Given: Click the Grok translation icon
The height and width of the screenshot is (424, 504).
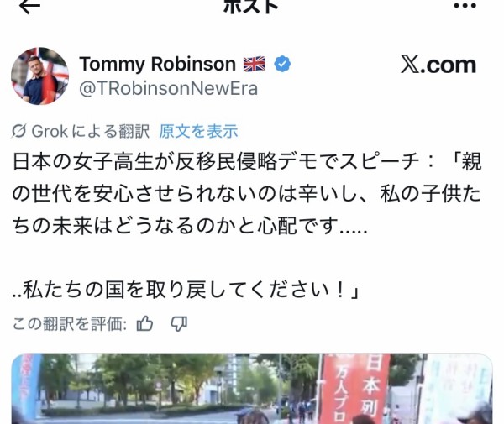Looking at the screenshot, I should click(19, 131).
